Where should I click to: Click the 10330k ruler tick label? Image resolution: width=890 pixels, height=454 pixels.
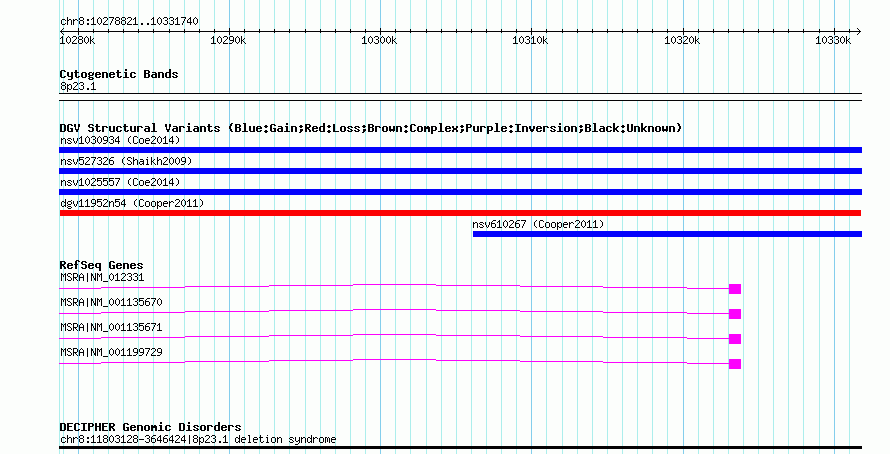pos(833,41)
